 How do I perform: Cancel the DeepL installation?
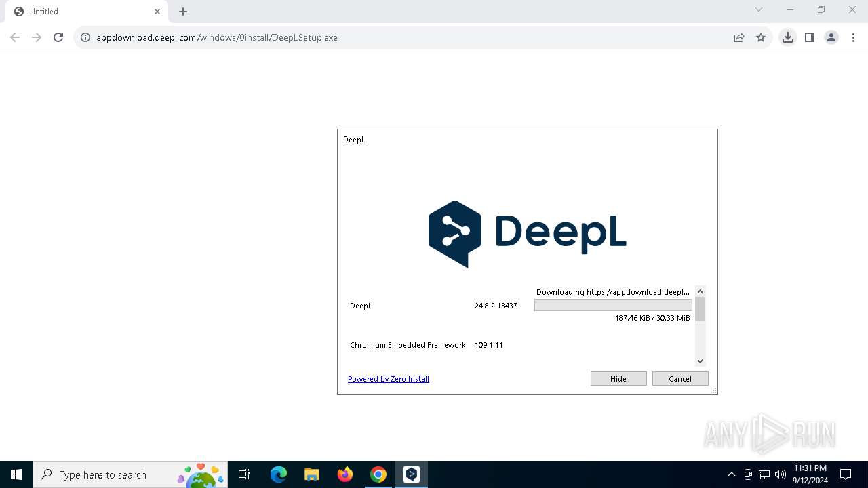coord(680,379)
